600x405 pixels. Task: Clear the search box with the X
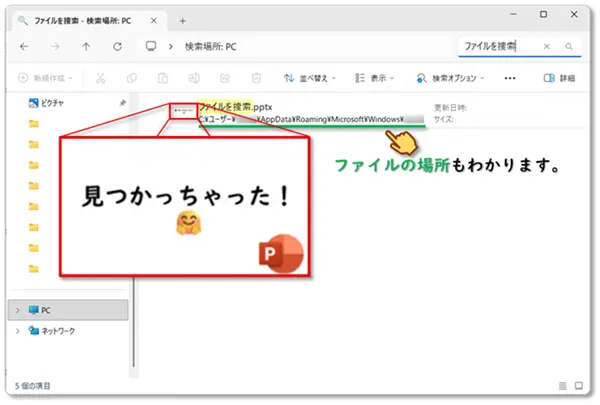(546, 46)
